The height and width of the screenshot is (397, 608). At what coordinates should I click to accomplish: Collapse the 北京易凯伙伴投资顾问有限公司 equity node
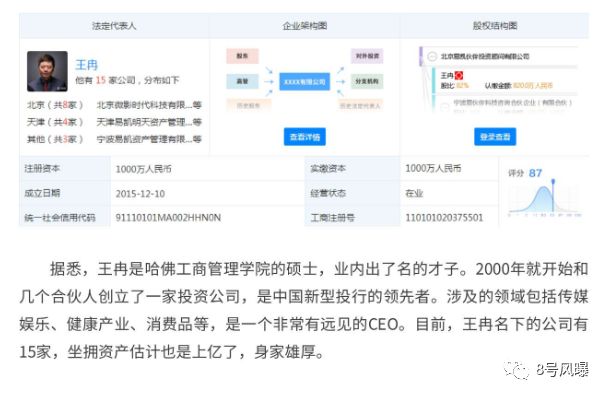click(x=432, y=56)
